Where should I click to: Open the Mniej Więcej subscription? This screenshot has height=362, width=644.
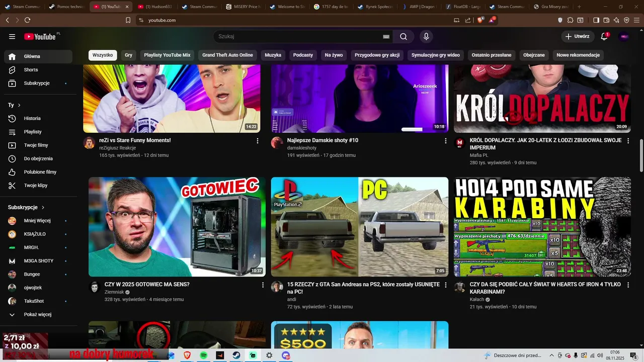(38, 221)
